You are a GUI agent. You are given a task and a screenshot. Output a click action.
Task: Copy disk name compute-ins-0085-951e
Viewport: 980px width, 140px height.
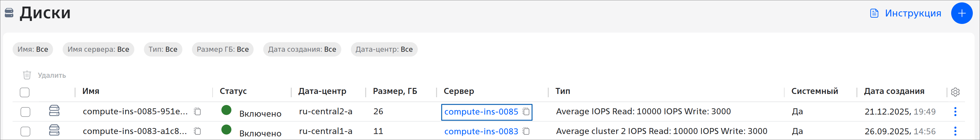click(197, 112)
